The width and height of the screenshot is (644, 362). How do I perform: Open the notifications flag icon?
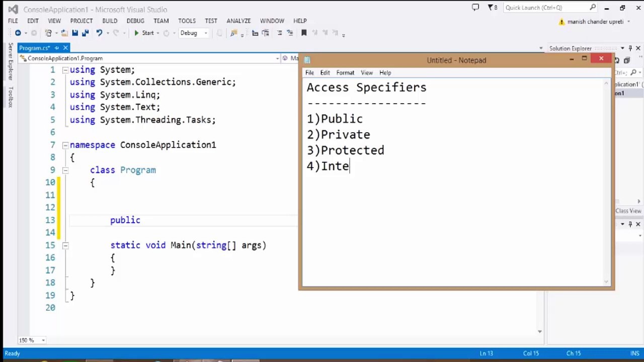pyautogui.click(x=491, y=8)
